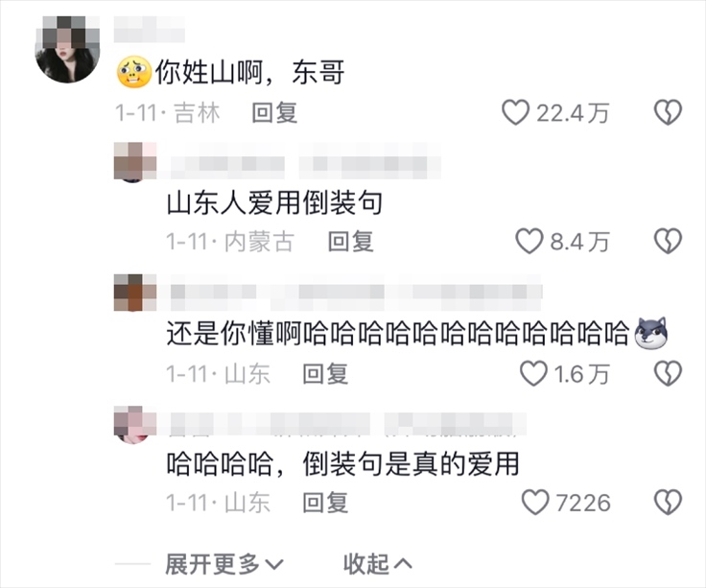The height and width of the screenshot is (588, 706).
Task: Click 回复 under 倒装句是真的爱用 comment
Action: point(325,503)
